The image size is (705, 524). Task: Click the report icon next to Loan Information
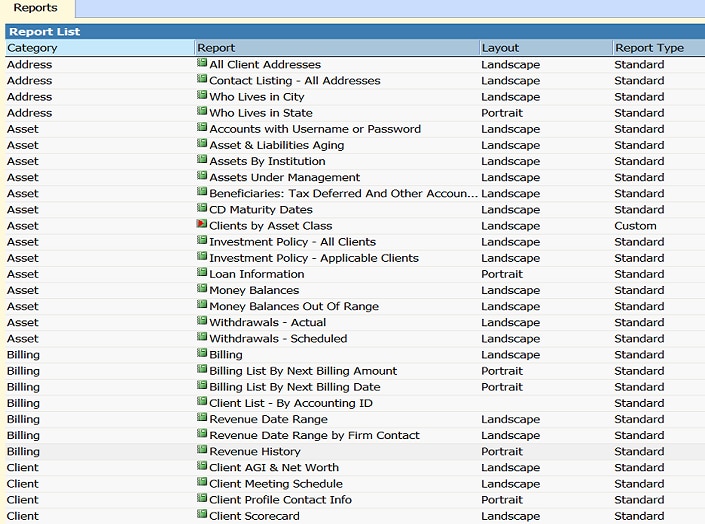click(x=202, y=273)
